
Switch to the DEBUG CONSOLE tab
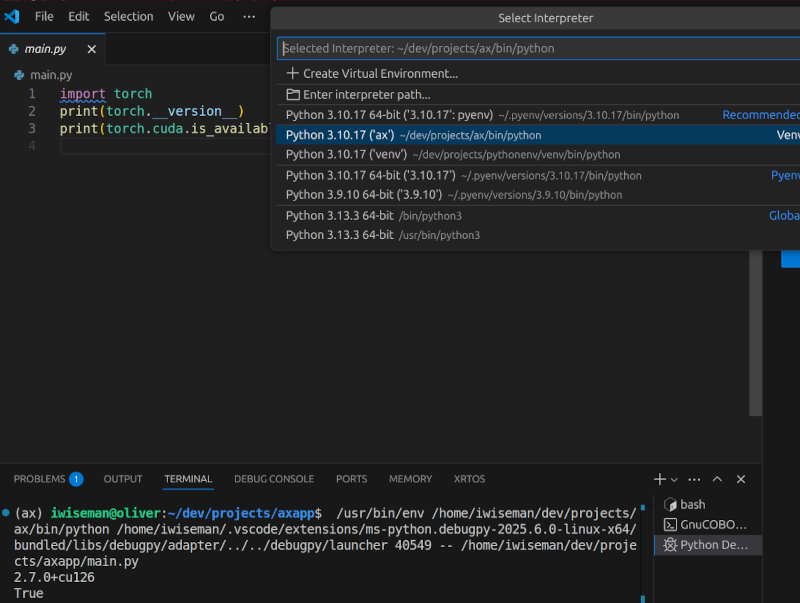(274, 479)
